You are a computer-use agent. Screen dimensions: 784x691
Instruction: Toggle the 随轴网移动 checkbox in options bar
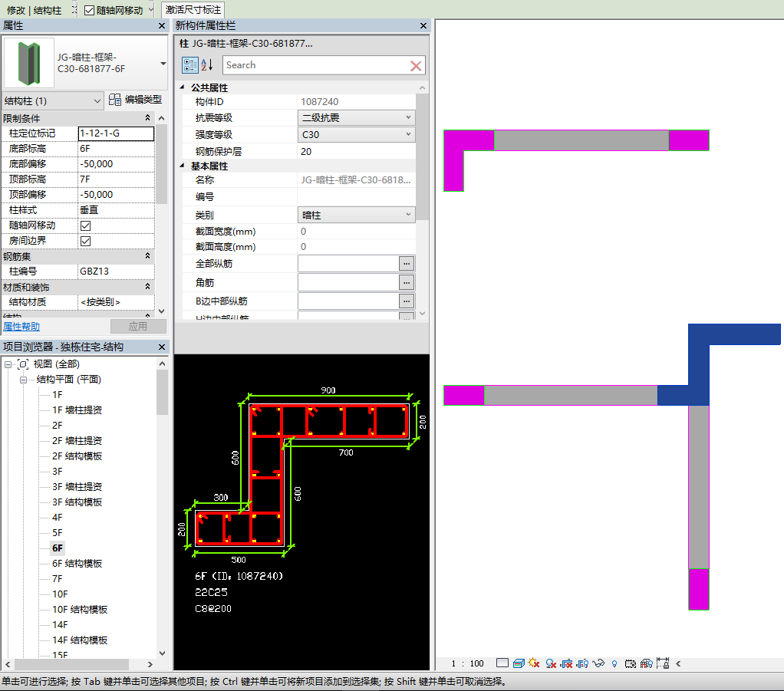point(89,11)
